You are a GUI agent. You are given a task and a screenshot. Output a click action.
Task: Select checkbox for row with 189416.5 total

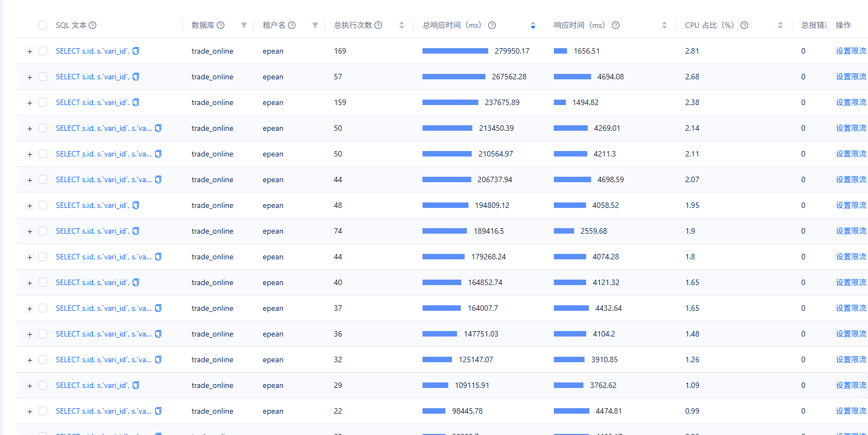point(43,231)
